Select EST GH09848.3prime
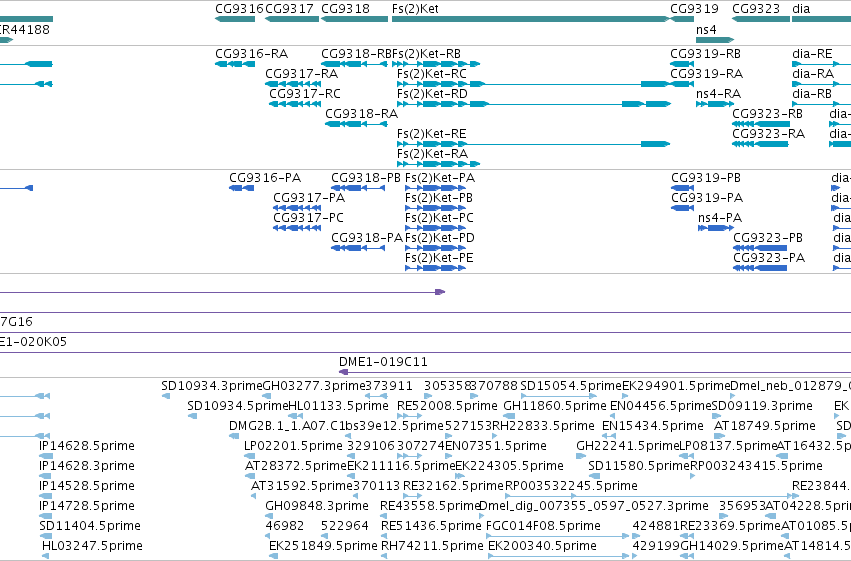Screen dimensions: 851x561 point(270,517)
